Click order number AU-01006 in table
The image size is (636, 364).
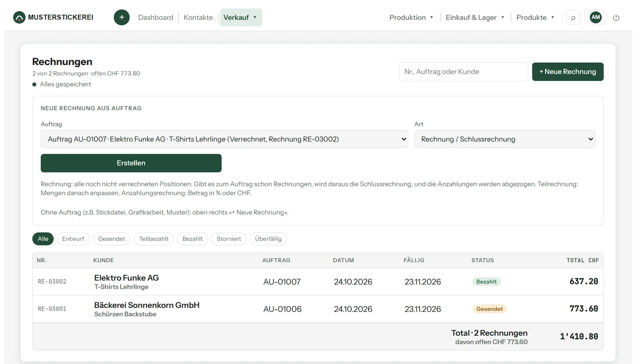282,309
